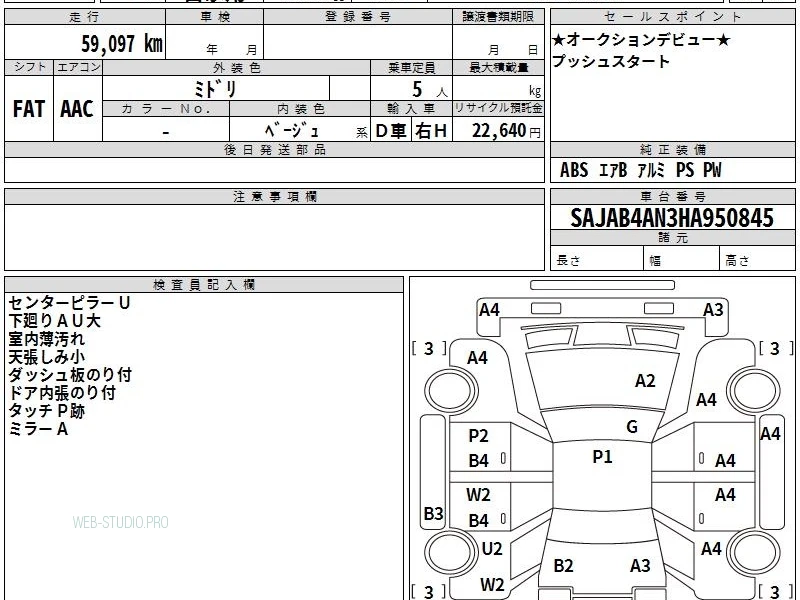Click the 車台番号 header
The width and height of the screenshot is (800, 600).
point(672,196)
